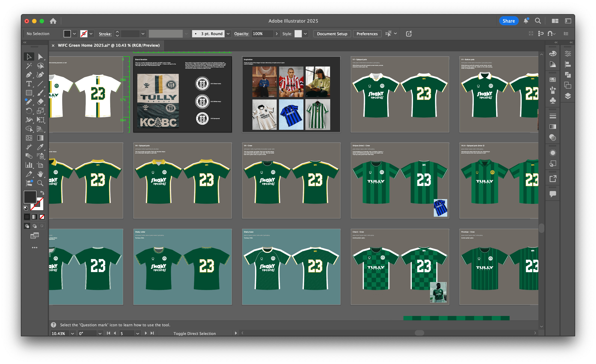Viewport: 596px width, 364px height.
Task: Click the toolbar fill color swatch
Action: 30,197
